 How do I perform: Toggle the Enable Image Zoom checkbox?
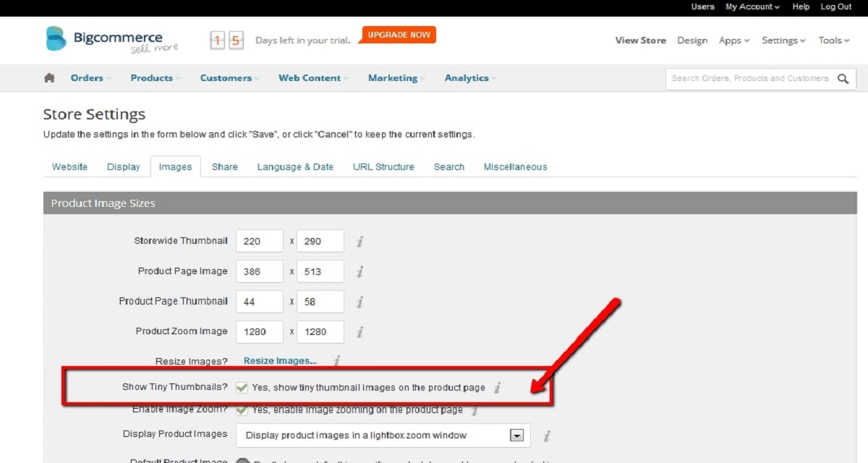coord(242,410)
